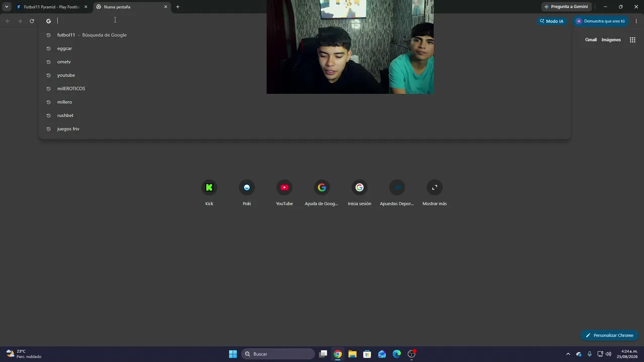Choose the futbol11 search suggestion
This screenshot has width=644, height=362.
(304, 35)
